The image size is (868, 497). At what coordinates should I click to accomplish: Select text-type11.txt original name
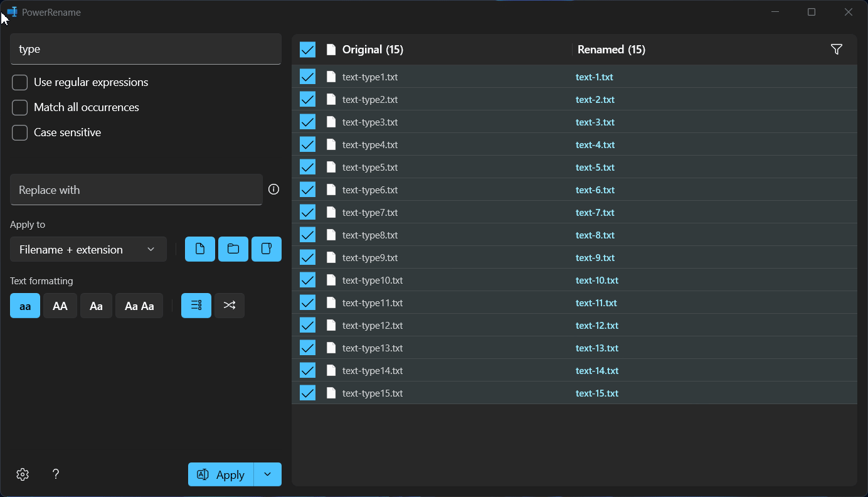(373, 302)
